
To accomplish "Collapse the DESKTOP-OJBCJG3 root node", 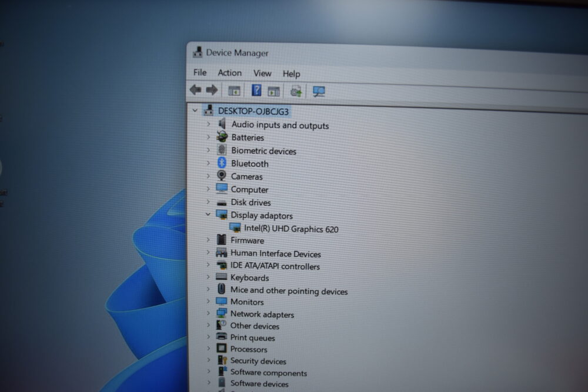I will [195, 110].
